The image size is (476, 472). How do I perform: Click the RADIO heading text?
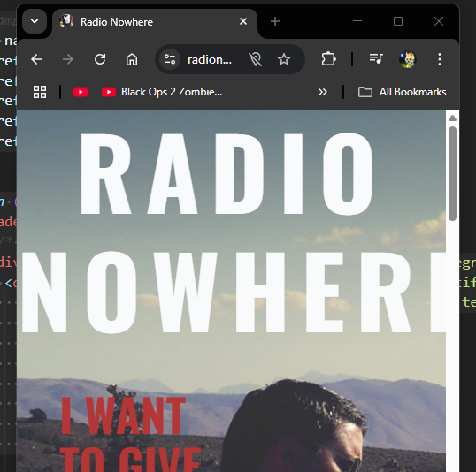pos(226,174)
